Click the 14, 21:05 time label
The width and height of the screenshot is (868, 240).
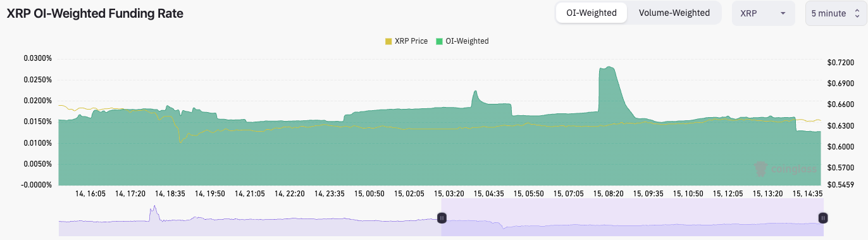pos(250,194)
